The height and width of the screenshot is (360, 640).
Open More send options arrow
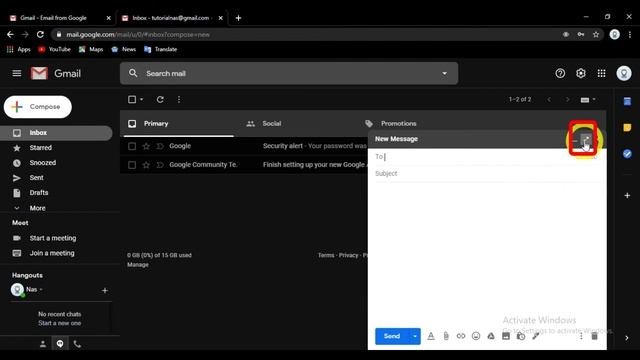point(415,336)
